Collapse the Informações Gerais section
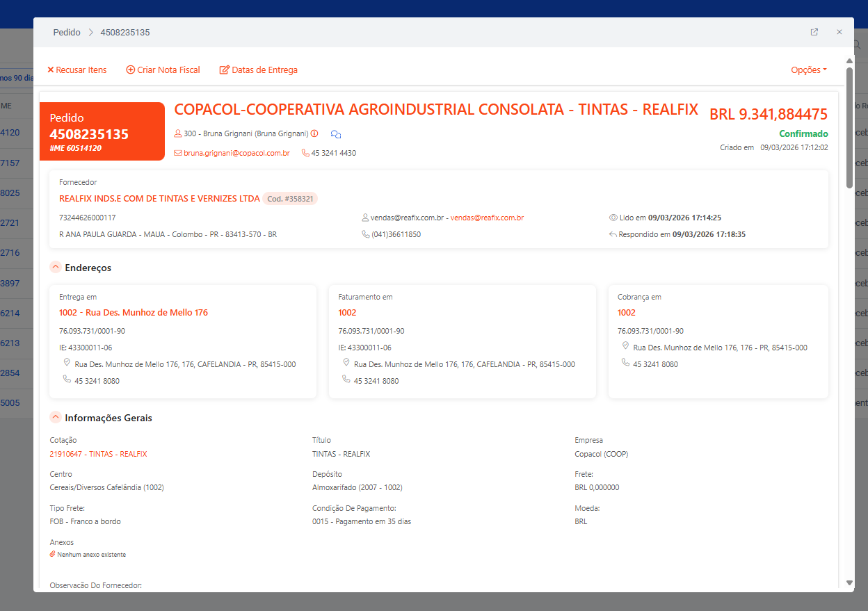This screenshot has height=611, width=868. [x=56, y=418]
